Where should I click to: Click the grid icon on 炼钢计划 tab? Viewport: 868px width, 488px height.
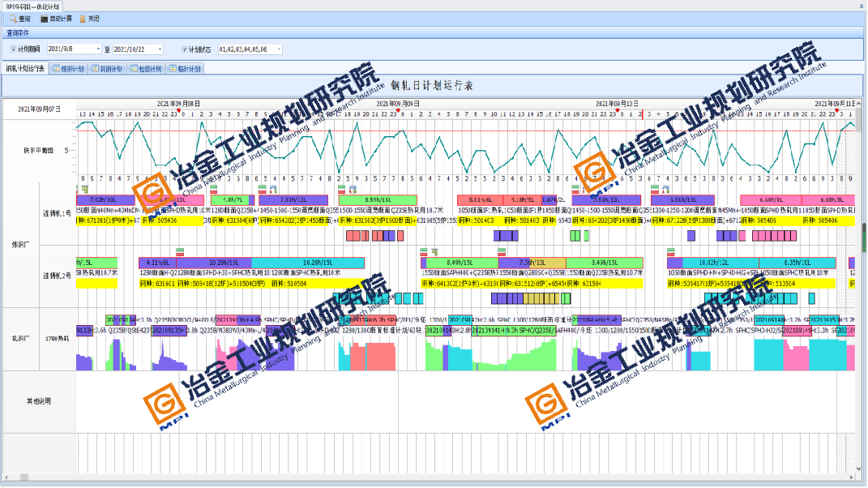pyautogui.click(x=56, y=69)
